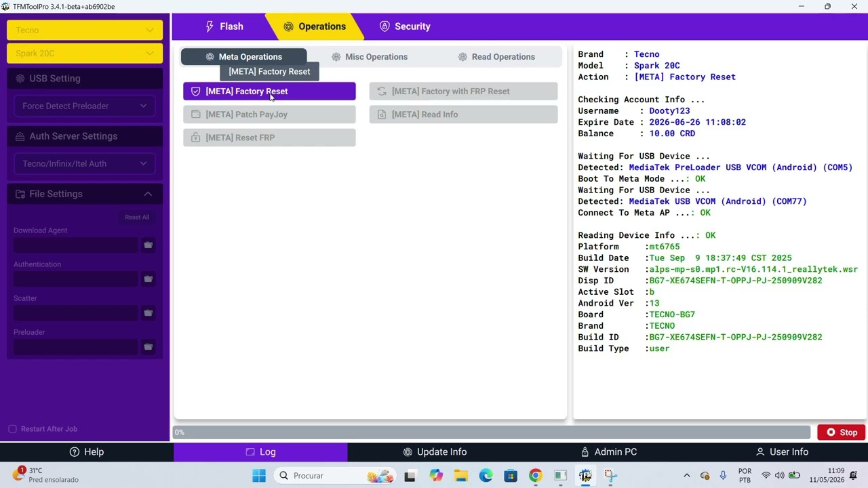Open Microsoft Edge from the taskbar
This screenshot has width=868, height=488.
pos(486,476)
